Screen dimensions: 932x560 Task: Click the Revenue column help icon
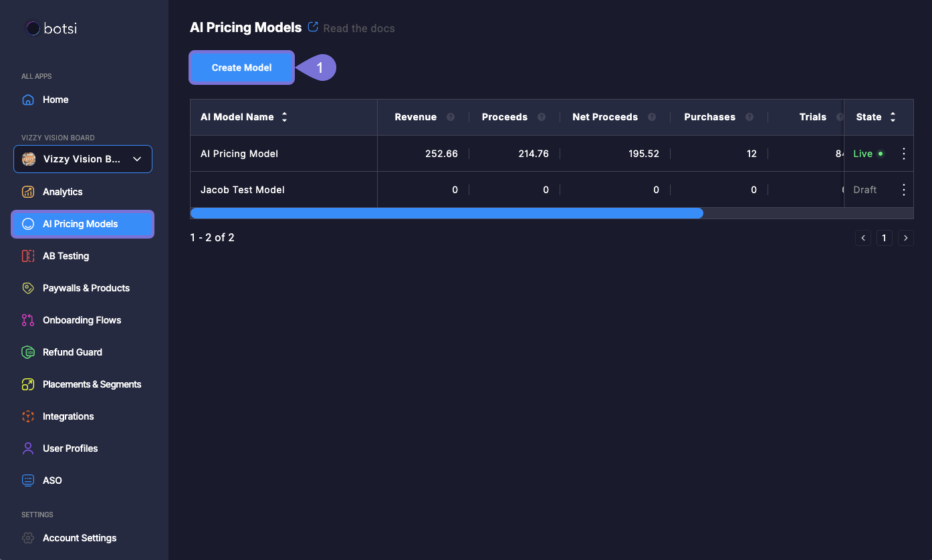click(x=451, y=117)
